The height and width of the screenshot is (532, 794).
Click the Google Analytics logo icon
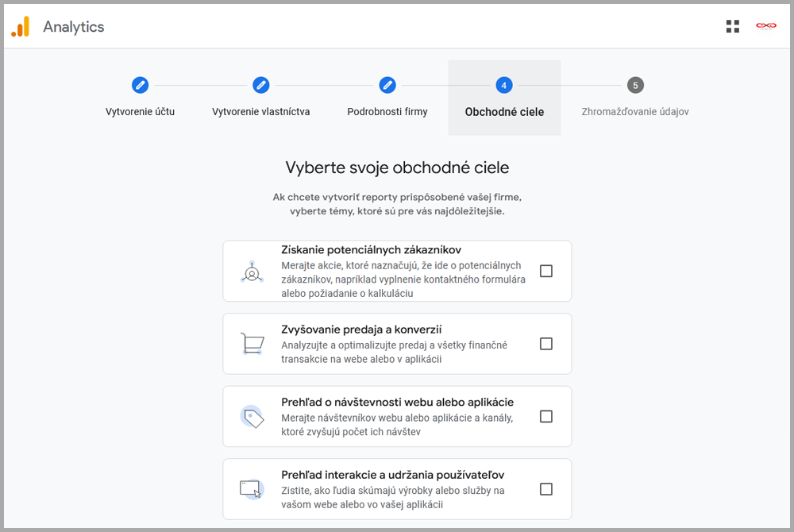click(x=20, y=26)
